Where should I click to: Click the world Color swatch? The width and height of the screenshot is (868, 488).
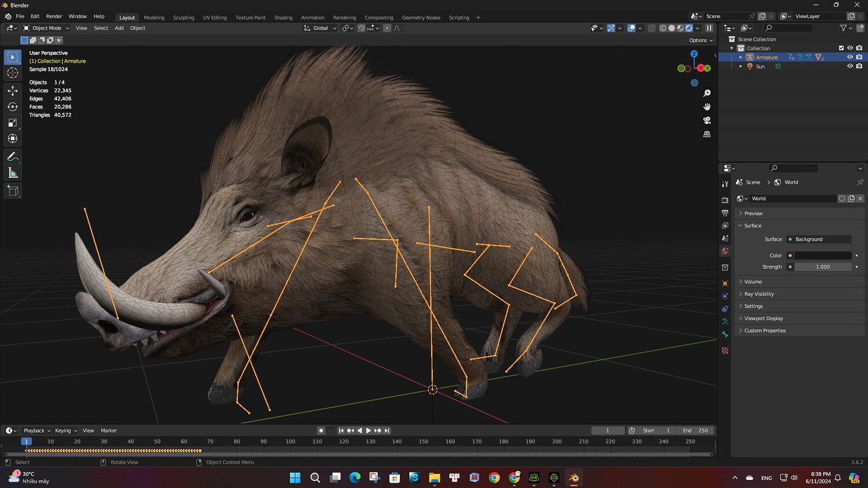822,255
